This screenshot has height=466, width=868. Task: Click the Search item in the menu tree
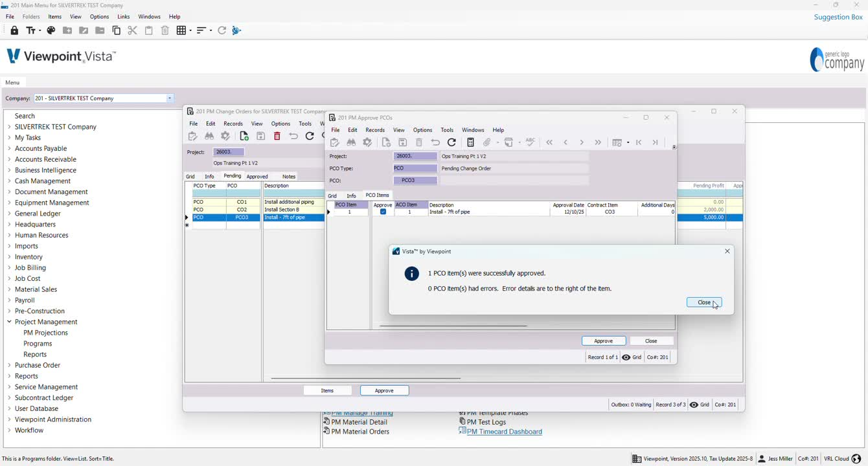pyautogui.click(x=25, y=116)
